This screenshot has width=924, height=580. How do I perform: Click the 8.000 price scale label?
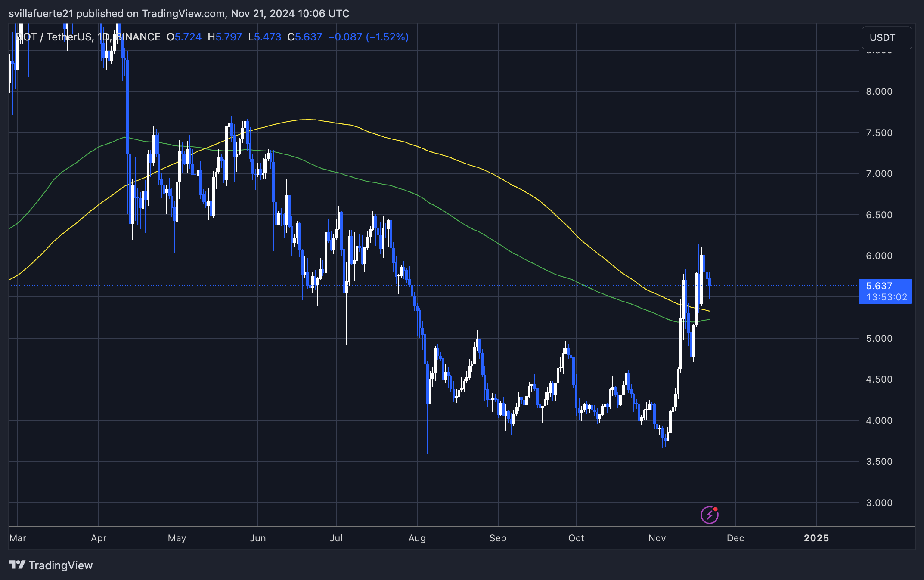(x=879, y=91)
